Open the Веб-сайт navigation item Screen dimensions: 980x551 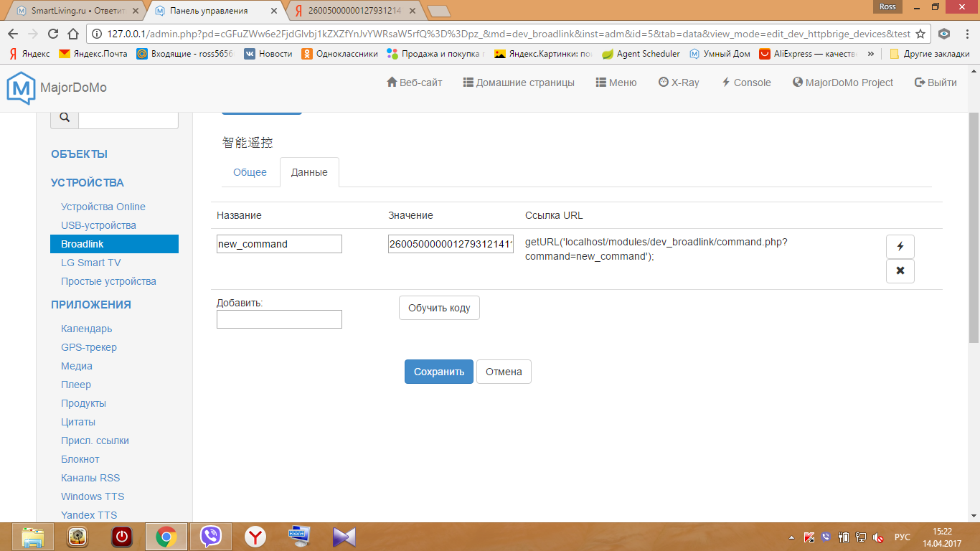coord(415,83)
